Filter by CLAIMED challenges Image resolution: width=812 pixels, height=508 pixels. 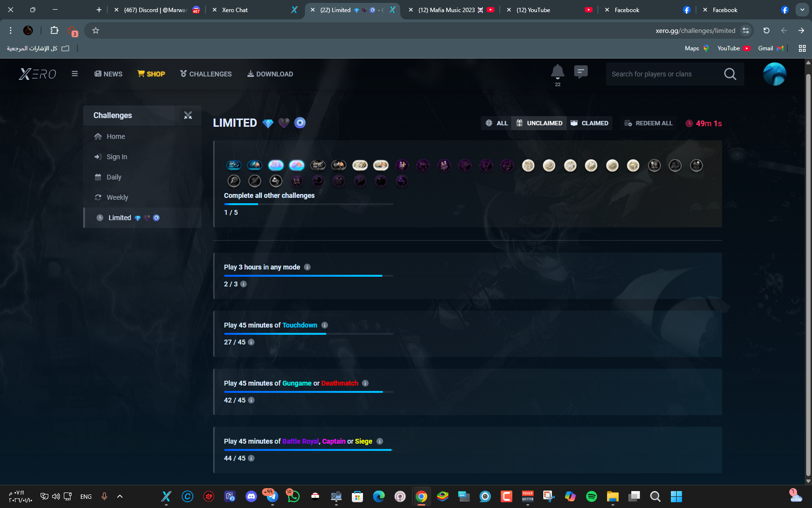coord(590,123)
